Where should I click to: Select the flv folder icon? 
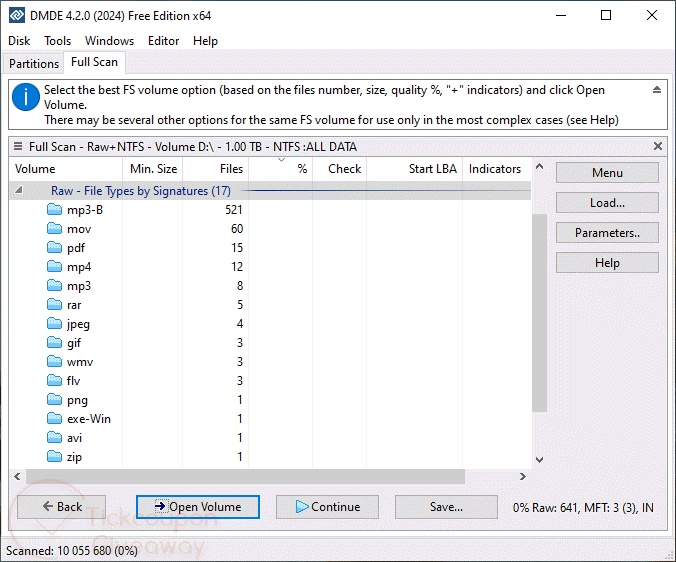coord(54,381)
